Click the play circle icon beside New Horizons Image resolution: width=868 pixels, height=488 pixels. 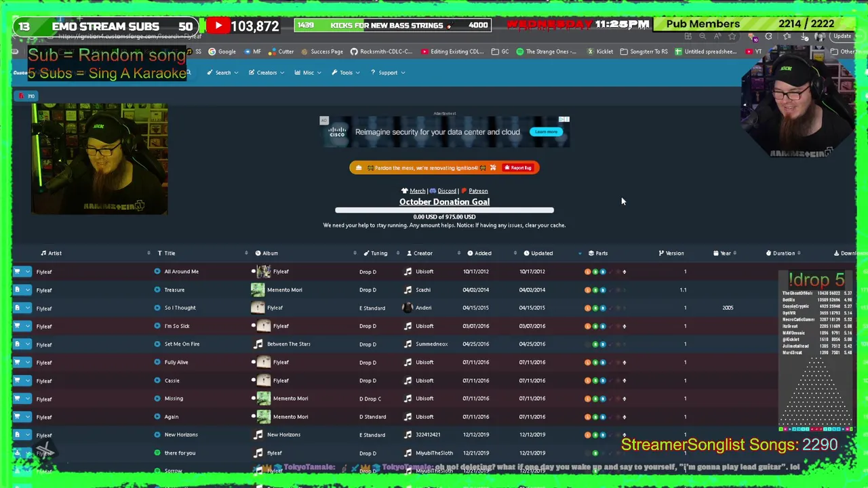click(x=157, y=435)
